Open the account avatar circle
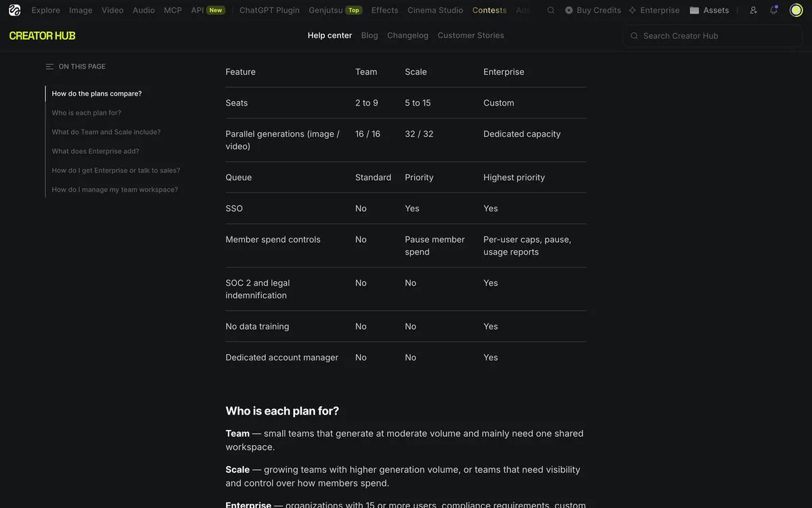Screen dimensions: 812x508 pos(796,10)
